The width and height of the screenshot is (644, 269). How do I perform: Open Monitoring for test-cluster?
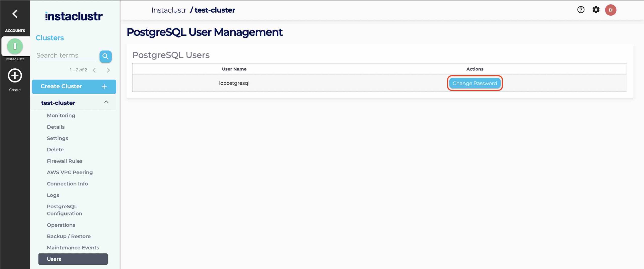click(x=61, y=115)
